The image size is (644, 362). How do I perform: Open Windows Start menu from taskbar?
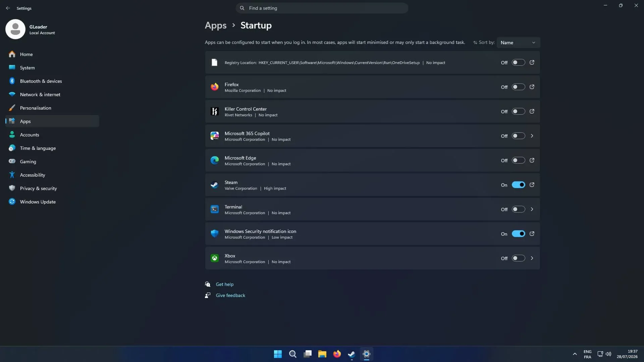point(278,354)
